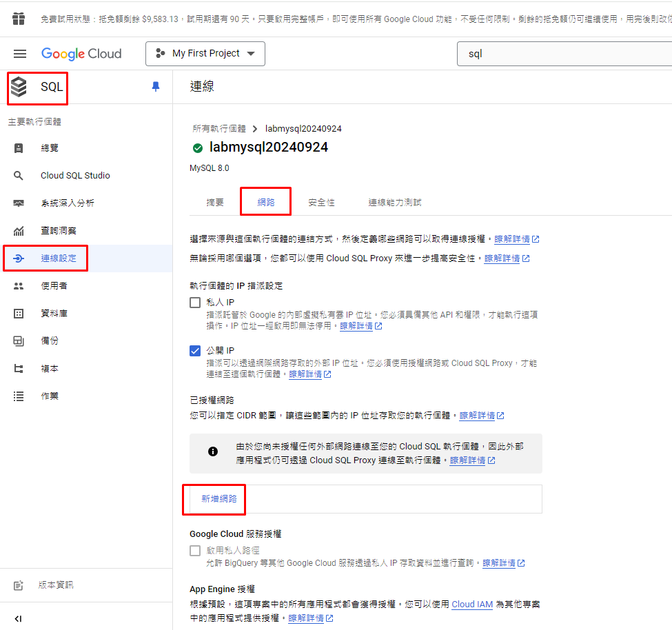
Task: Enable the 私人 IP checkbox
Action: click(195, 303)
